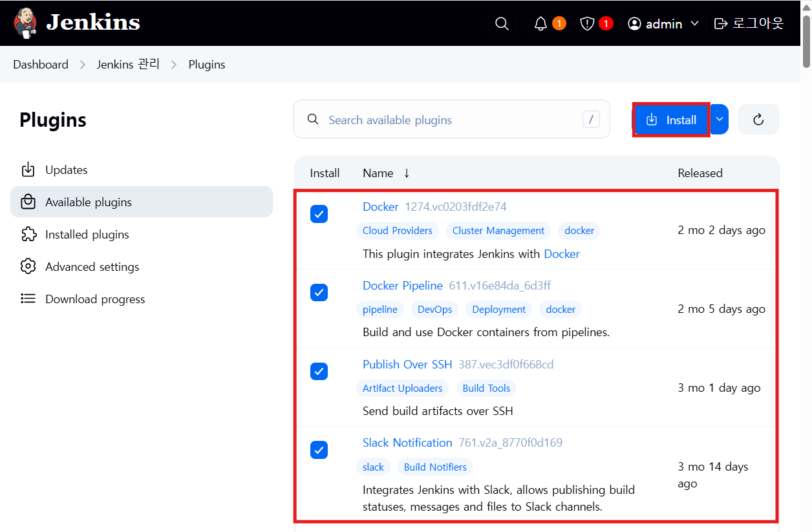View Download progress page
The height and width of the screenshot is (532, 812).
[x=142, y=299]
